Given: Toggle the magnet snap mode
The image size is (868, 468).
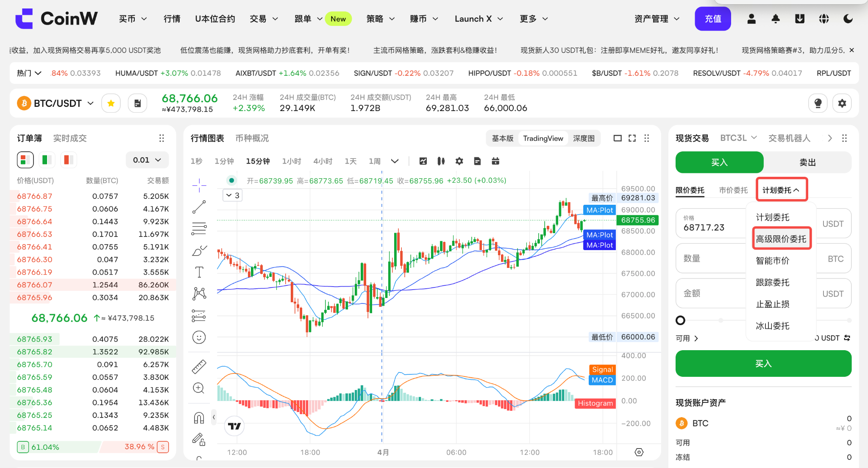Looking at the screenshot, I should pyautogui.click(x=199, y=418).
